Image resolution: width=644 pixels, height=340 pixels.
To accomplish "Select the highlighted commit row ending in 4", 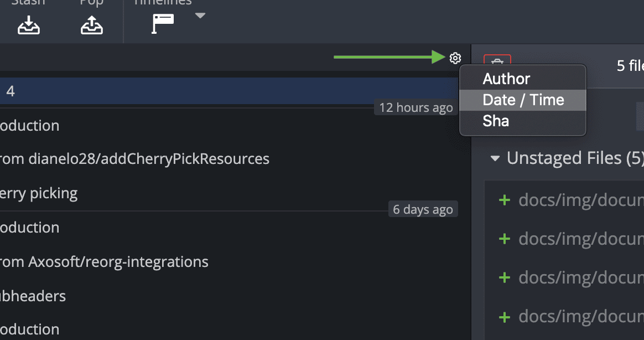I will [221, 91].
